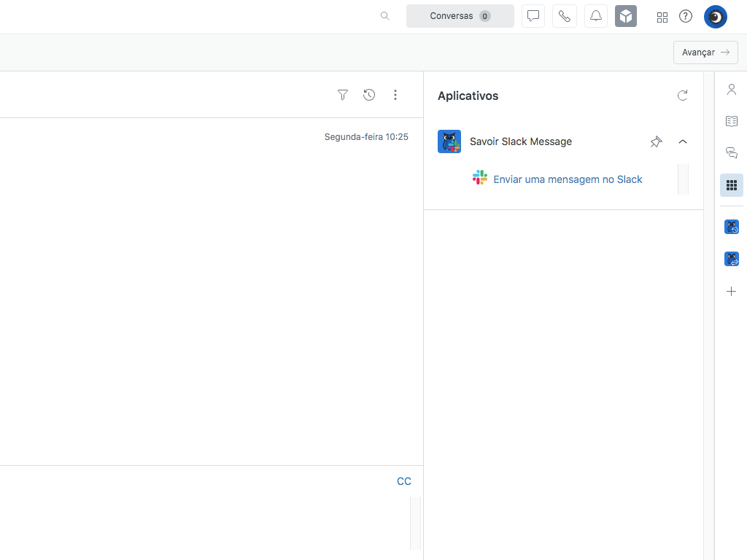Toggle the events history clock icon
This screenshot has width=747, height=560.
coord(369,95)
